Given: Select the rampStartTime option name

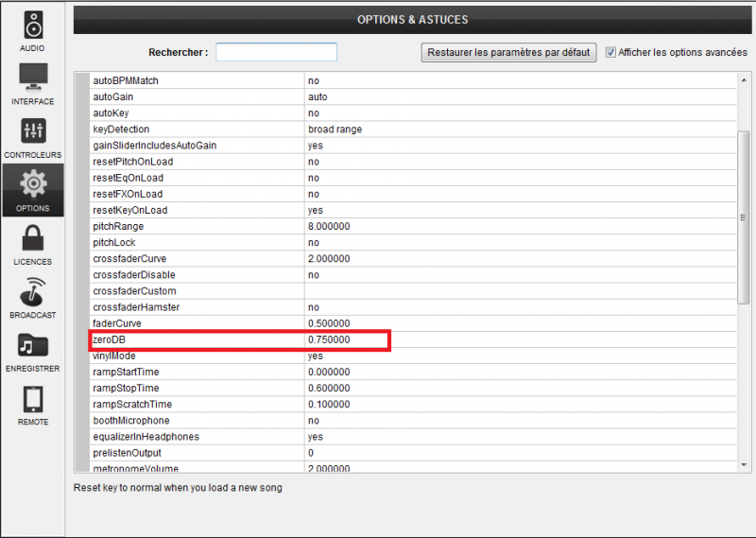Looking at the screenshot, I should pyautogui.click(x=126, y=372).
